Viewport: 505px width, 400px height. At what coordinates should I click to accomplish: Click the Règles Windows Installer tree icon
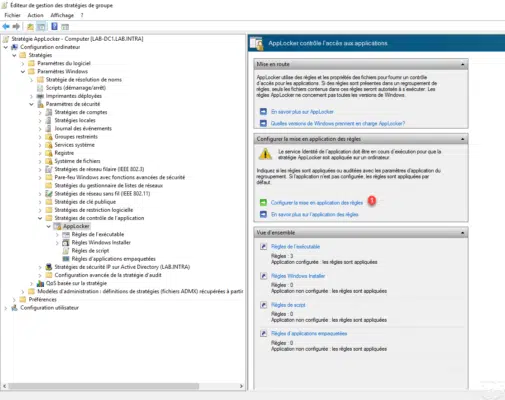(x=66, y=243)
